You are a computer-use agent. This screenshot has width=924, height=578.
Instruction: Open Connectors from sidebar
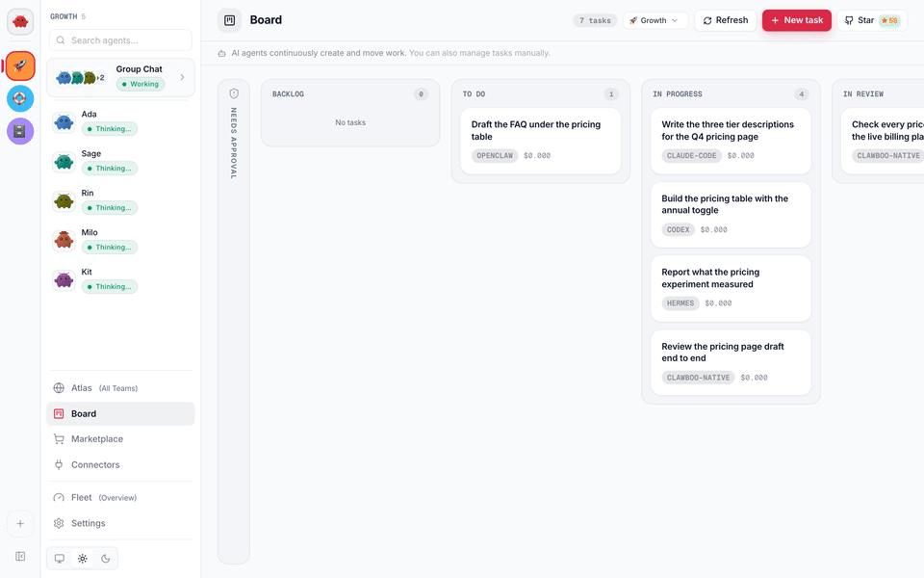(x=120, y=464)
